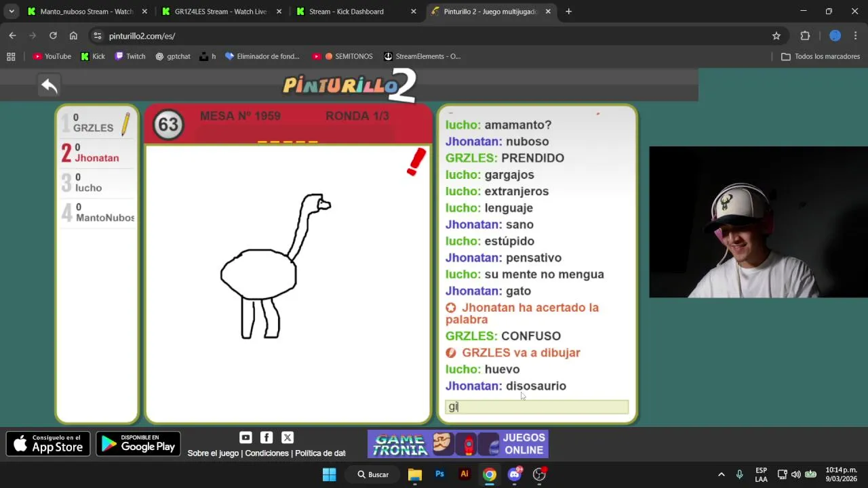Select player Jhonatan in the player list
Viewport: 868px width, 488px height.
97,152
